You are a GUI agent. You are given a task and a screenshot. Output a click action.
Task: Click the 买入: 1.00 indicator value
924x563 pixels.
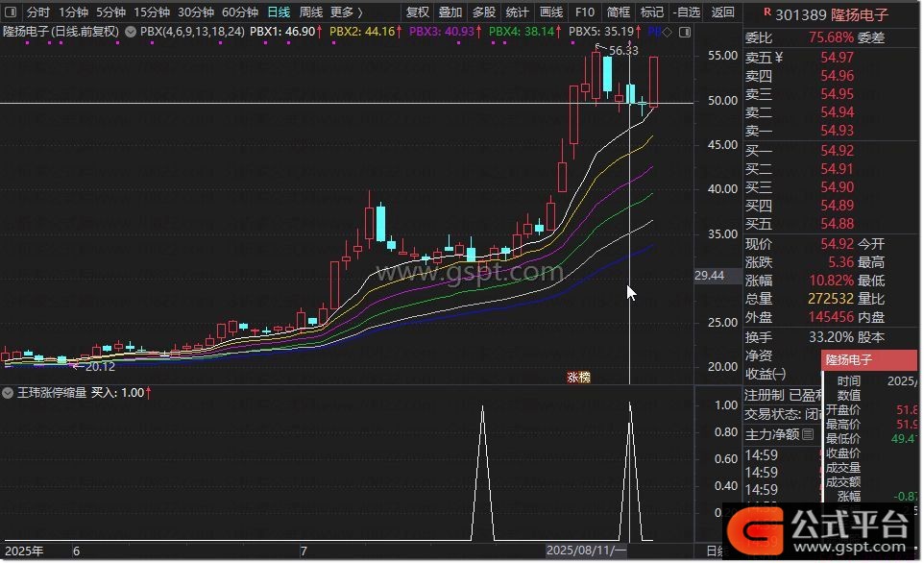pos(121,393)
